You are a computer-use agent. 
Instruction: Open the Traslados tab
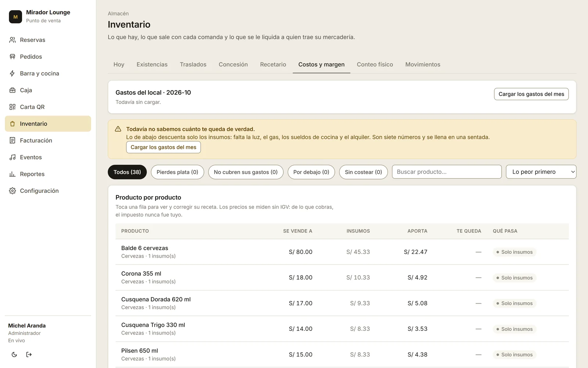(x=193, y=64)
